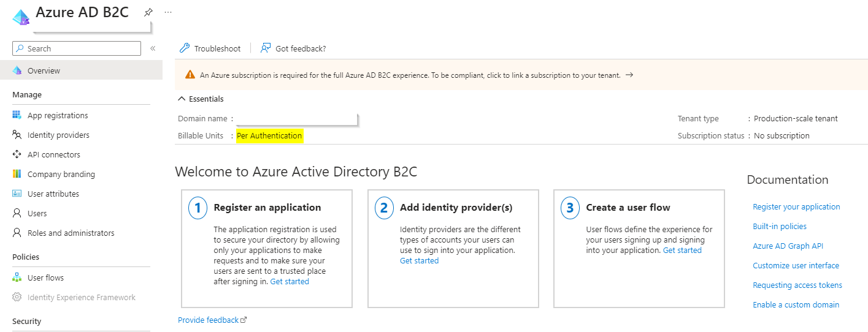Image resolution: width=868 pixels, height=332 pixels.
Task: Click the User attributes icon
Action: click(x=17, y=194)
